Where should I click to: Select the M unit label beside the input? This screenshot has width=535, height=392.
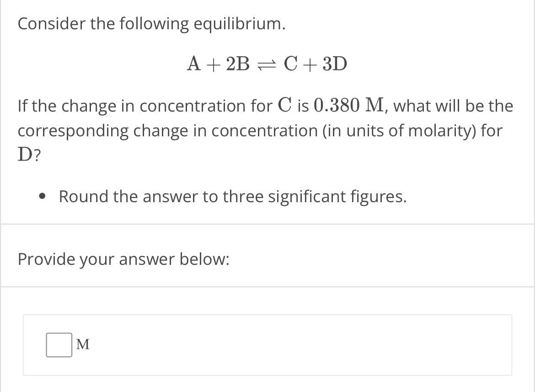tap(84, 344)
